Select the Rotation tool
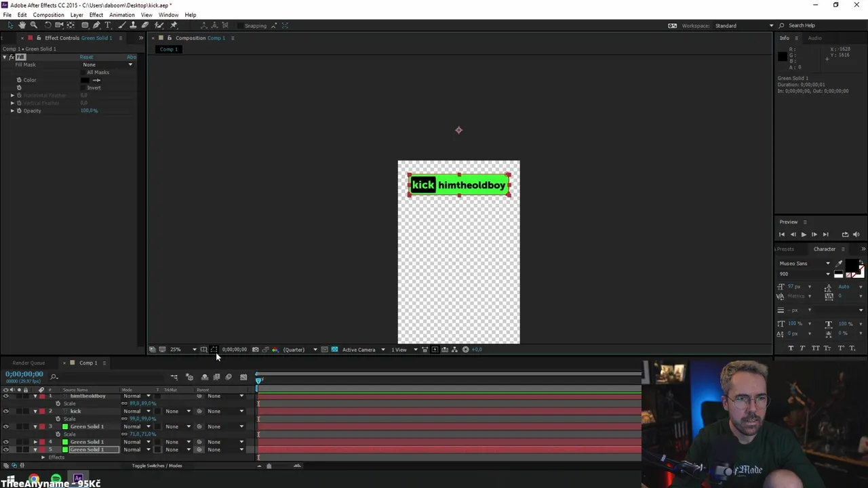868x488 pixels. pyautogui.click(x=48, y=25)
